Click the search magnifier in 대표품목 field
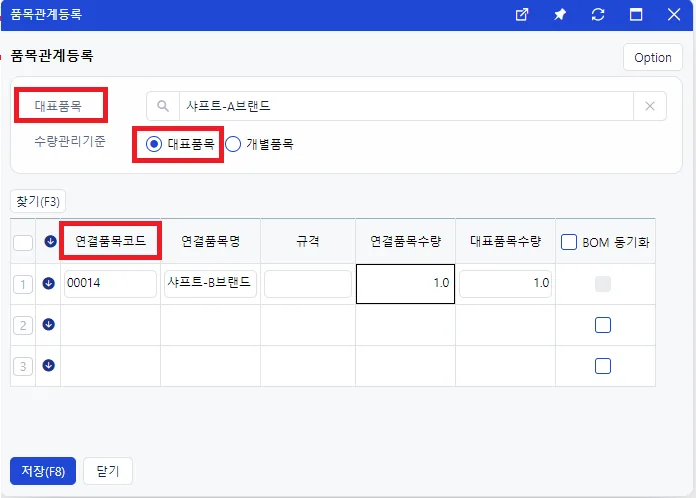Screen dimensions: 696x498 [x=163, y=106]
